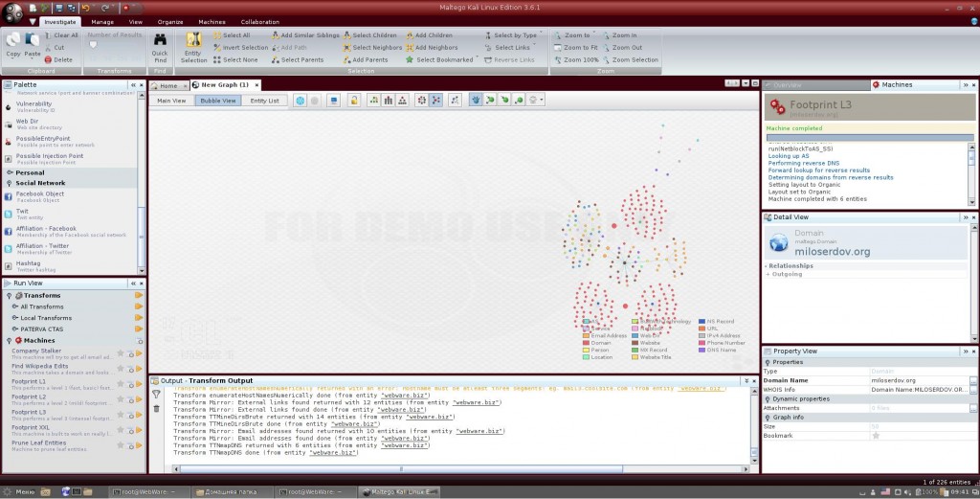Click Select All button
This screenshot has height=499, width=980.
point(232,35)
